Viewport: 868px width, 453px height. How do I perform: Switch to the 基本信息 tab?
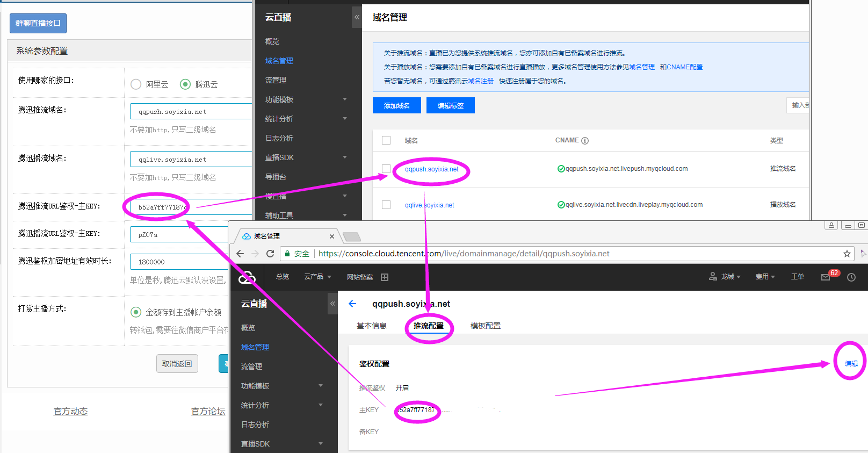371,326
